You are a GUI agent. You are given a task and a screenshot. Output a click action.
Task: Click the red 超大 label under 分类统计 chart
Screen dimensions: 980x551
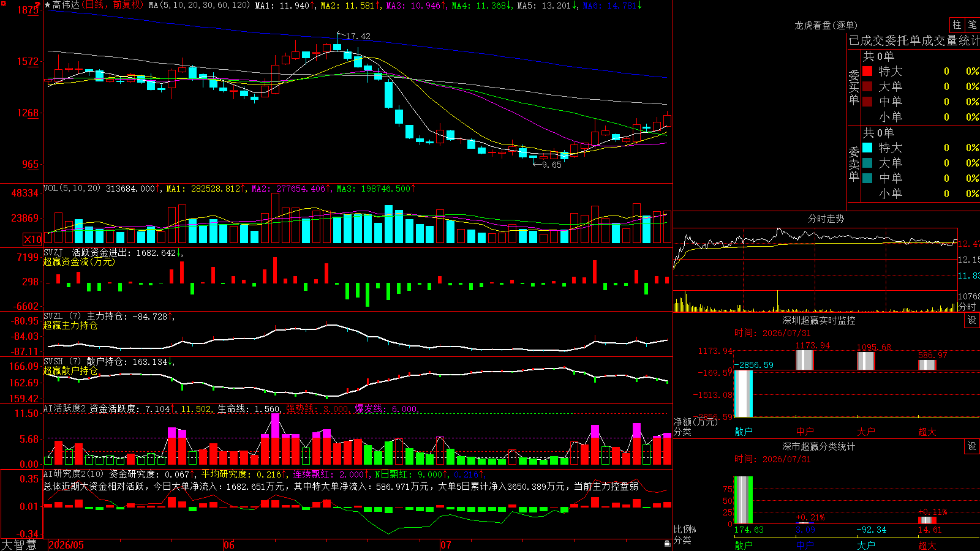927,545
